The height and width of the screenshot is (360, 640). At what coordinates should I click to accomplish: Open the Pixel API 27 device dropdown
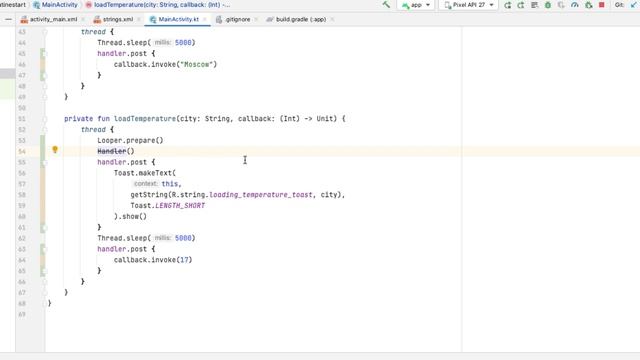click(469, 5)
